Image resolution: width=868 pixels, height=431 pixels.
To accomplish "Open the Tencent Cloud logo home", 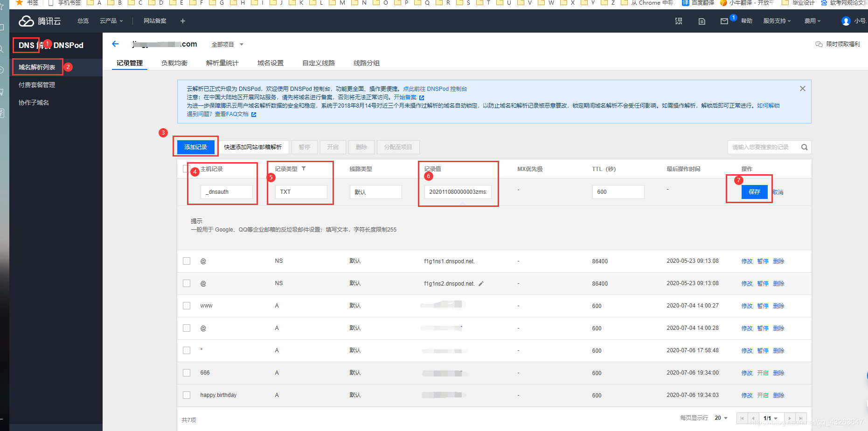I will click(x=40, y=21).
